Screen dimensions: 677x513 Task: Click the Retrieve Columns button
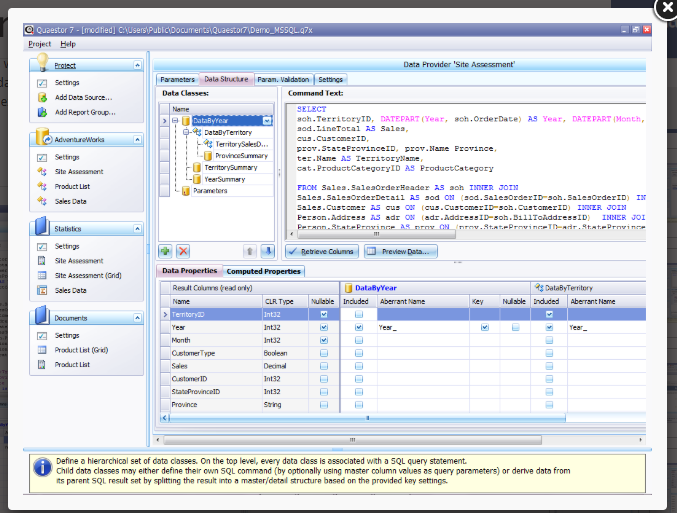click(322, 251)
